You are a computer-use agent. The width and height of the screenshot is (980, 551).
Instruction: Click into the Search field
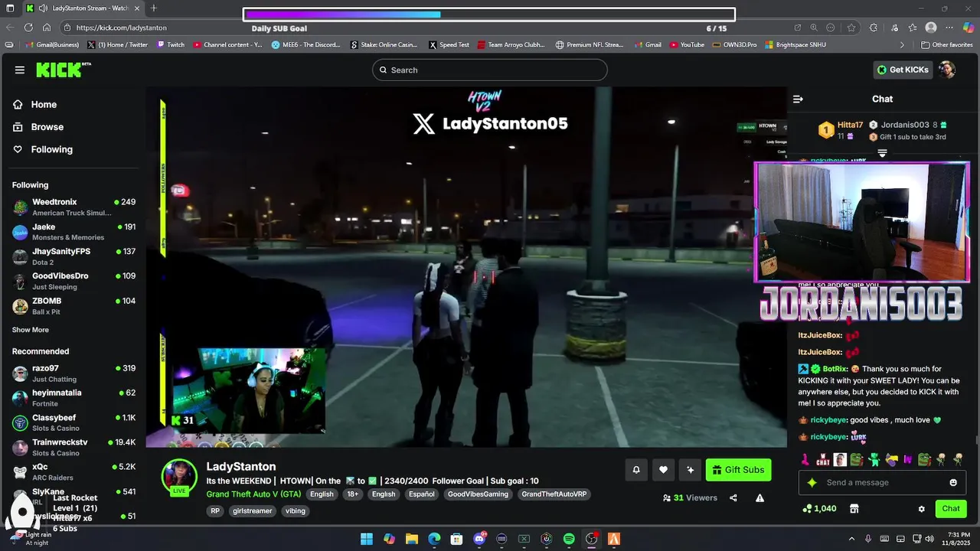pos(490,70)
